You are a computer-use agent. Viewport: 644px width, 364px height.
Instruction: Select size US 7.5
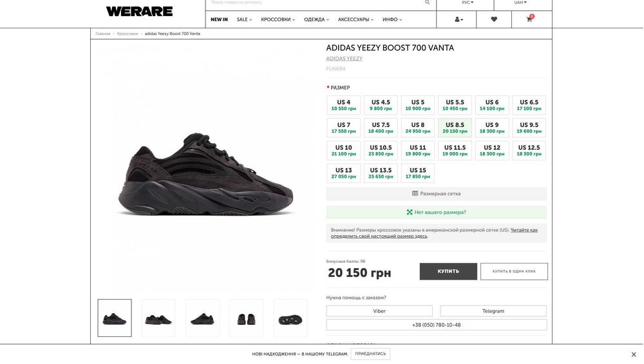point(381,128)
